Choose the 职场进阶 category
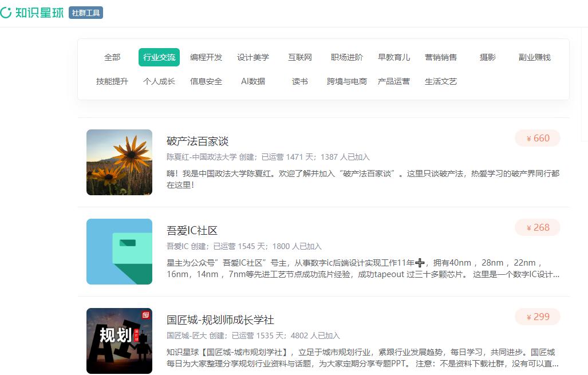588x375 pixels. (346, 57)
